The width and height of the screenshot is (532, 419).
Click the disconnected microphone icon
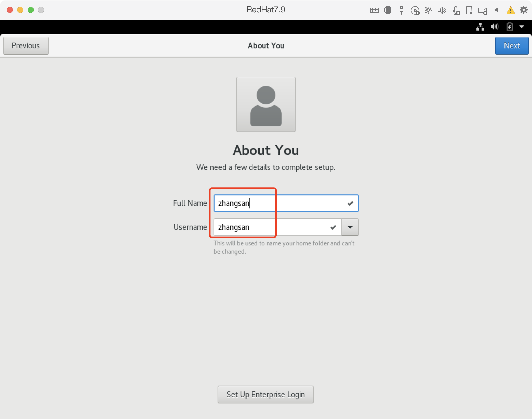(x=456, y=11)
